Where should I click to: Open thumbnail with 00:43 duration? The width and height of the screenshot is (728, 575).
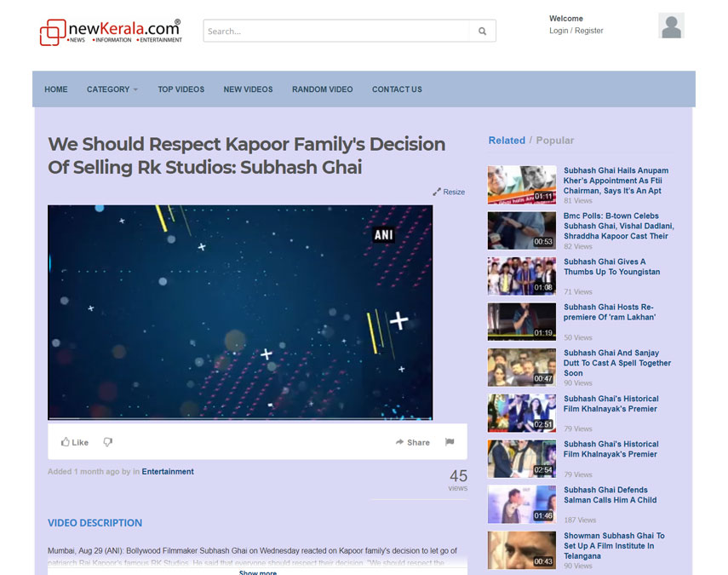522,550
